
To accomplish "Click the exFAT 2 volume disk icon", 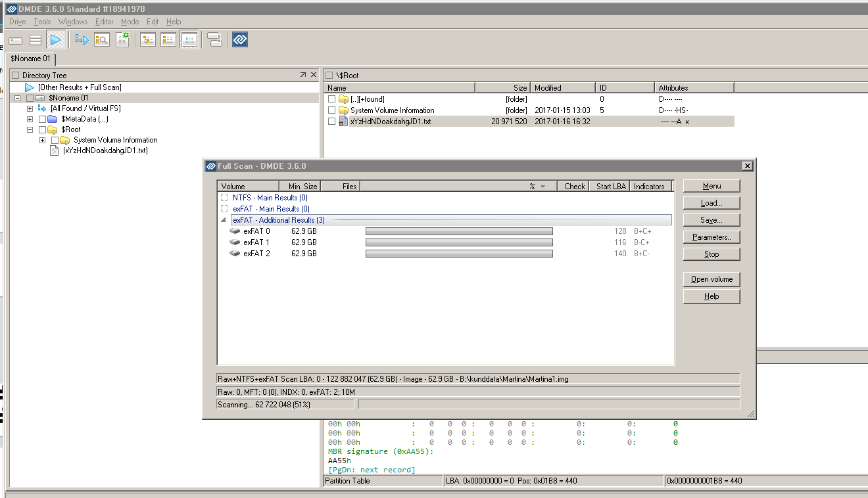I will pyautogui.click(x=235, y=254).
